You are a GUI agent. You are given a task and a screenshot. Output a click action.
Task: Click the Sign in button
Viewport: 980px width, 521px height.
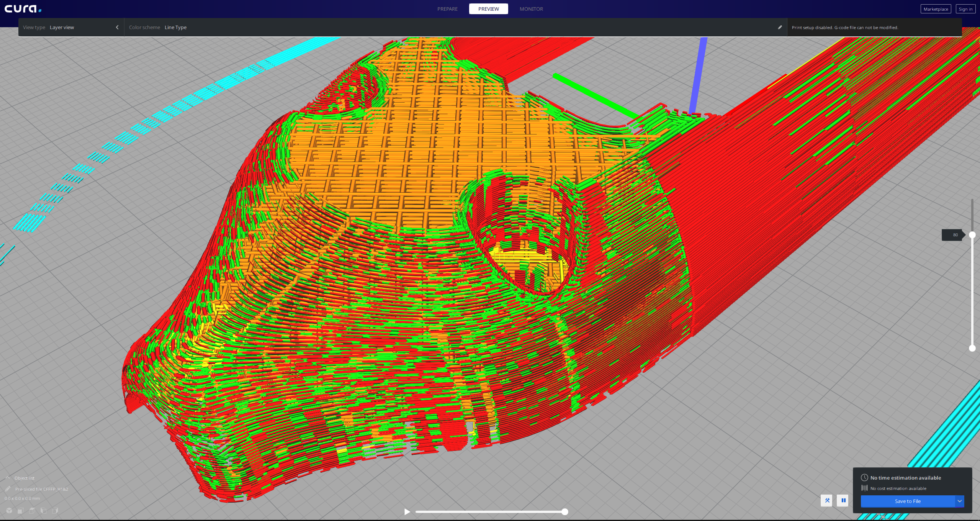coord(965,9)
